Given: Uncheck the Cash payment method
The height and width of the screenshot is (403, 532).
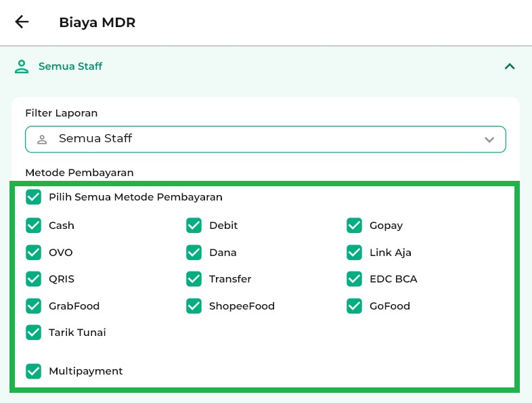Looking at the screenshot, I should coord(33,225).
